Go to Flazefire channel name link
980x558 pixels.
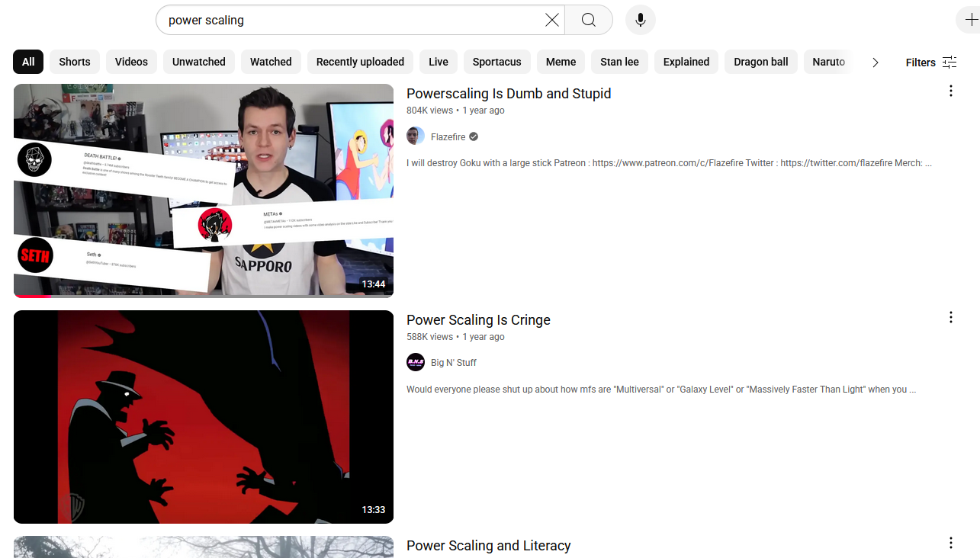(448, 137)
